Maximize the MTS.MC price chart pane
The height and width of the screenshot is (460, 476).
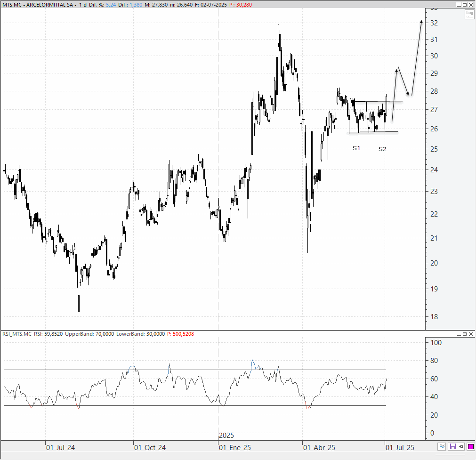click(x=465, y=5)
